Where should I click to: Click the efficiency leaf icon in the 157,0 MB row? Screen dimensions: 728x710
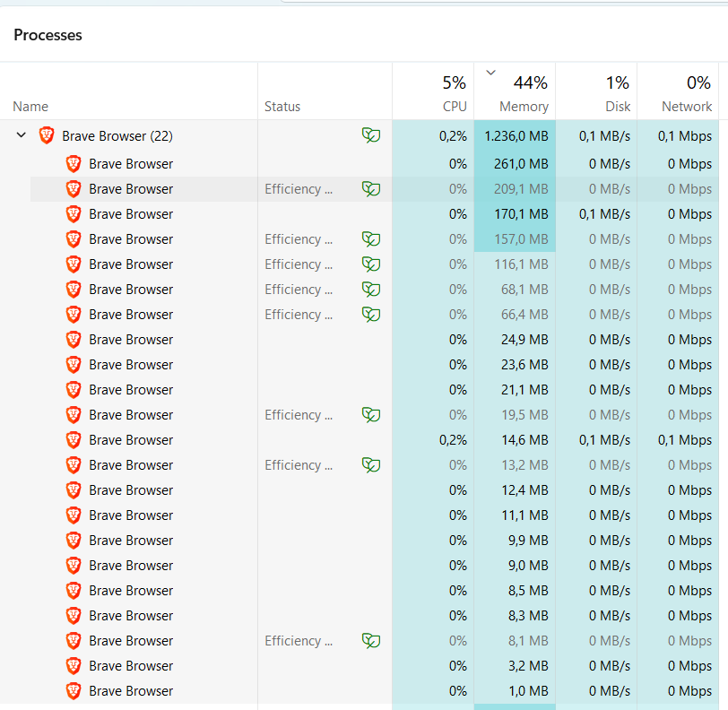tap(371, 239)
